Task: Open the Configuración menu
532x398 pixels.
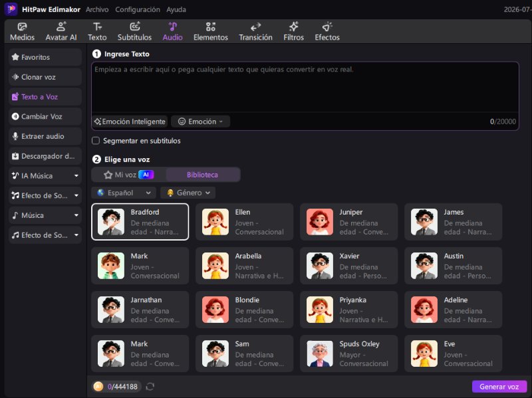Action: [138, 9]
